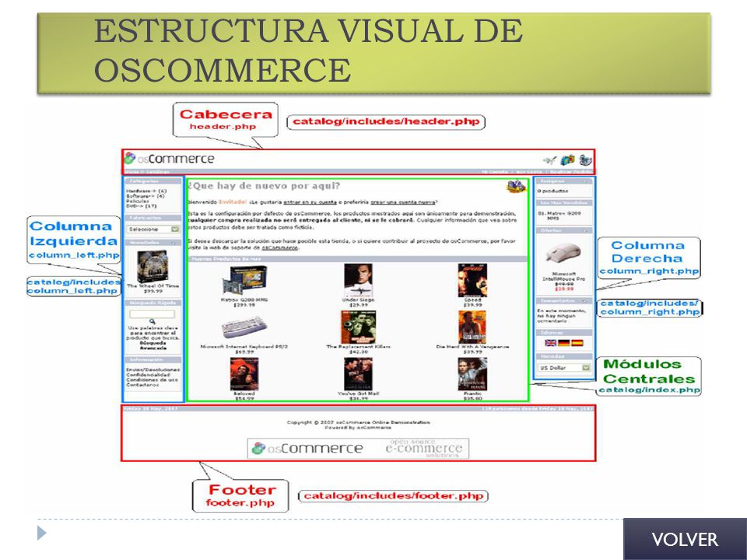The image size is (747, 560).
Task: Open the US Dollar currency dropdown
Action: [x=565, y=368]
